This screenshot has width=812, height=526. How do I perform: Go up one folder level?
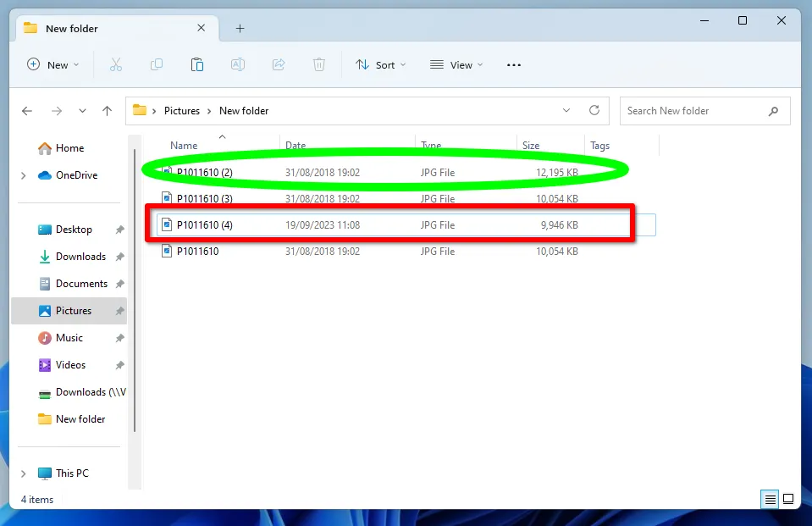click(108, 111)
